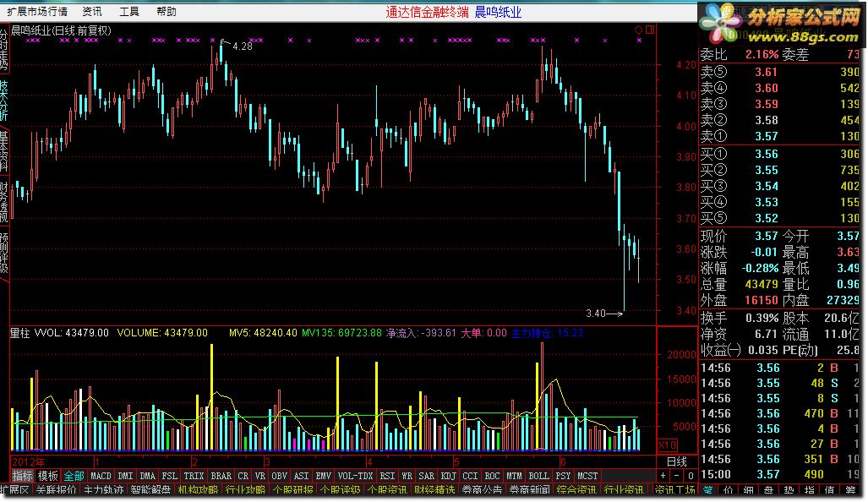Select the 细 tab in the quote panel
This screenshot has height=502, width=868.
[x=749, y=490]
